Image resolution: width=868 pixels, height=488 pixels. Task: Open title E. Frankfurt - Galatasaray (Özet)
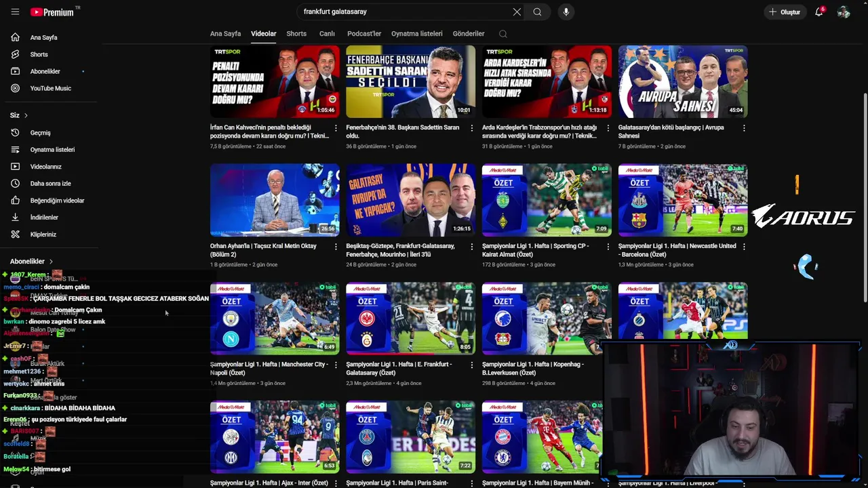pyautogui.click(x=399, y=369)
